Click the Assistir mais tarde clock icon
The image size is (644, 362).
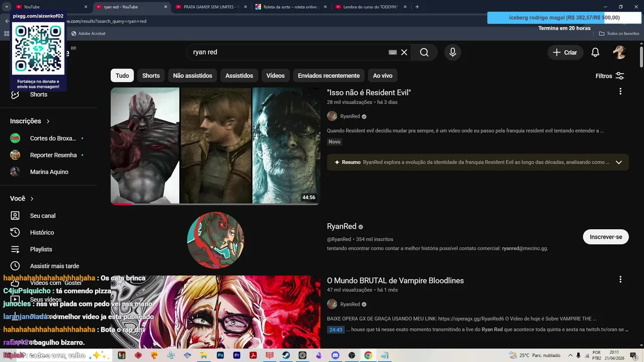pyautogui.click(x=15, y=266)
